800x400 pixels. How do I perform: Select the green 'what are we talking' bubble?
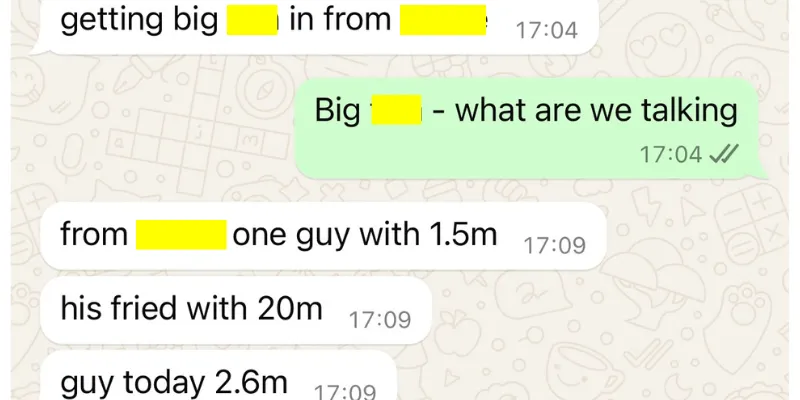(531, 129)
